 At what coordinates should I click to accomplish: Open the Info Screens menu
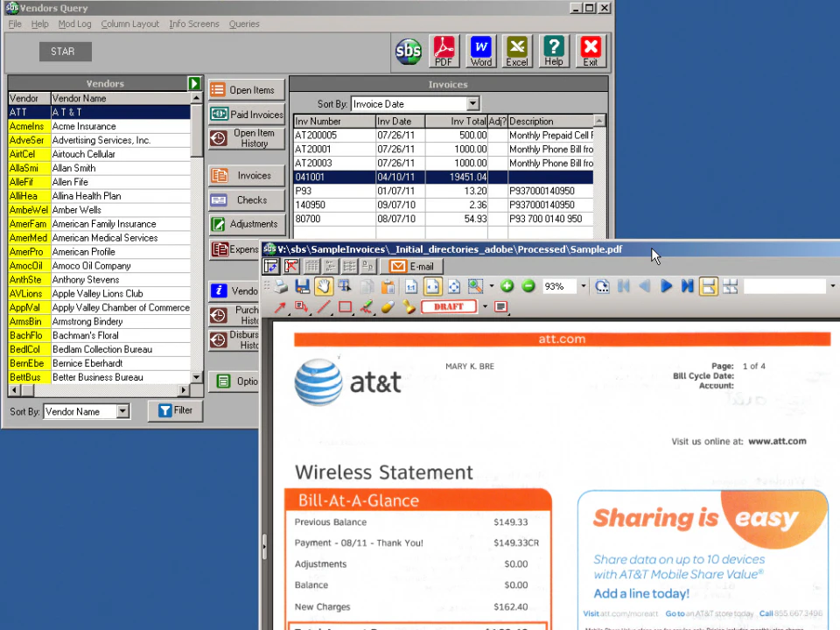tap(194, 24)
